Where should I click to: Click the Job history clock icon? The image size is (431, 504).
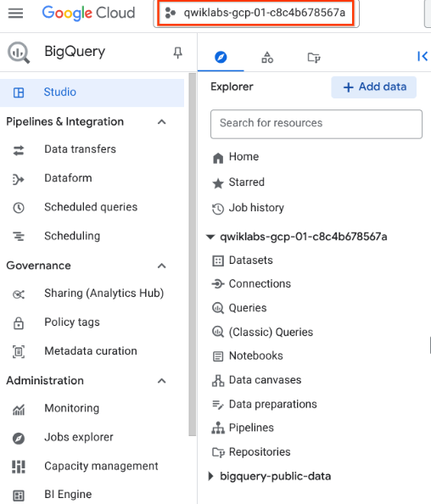(x=218, y=209)
